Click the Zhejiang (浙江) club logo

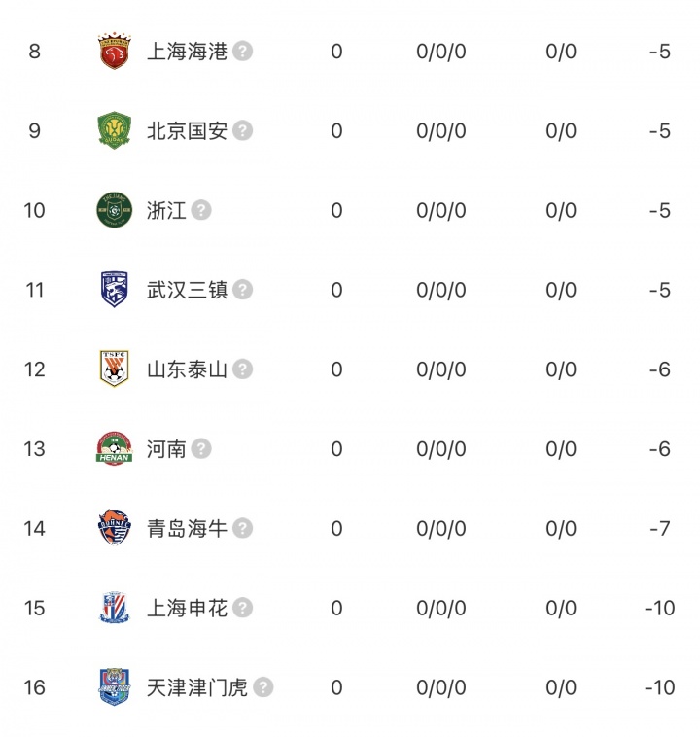click(x=114, y=210)
